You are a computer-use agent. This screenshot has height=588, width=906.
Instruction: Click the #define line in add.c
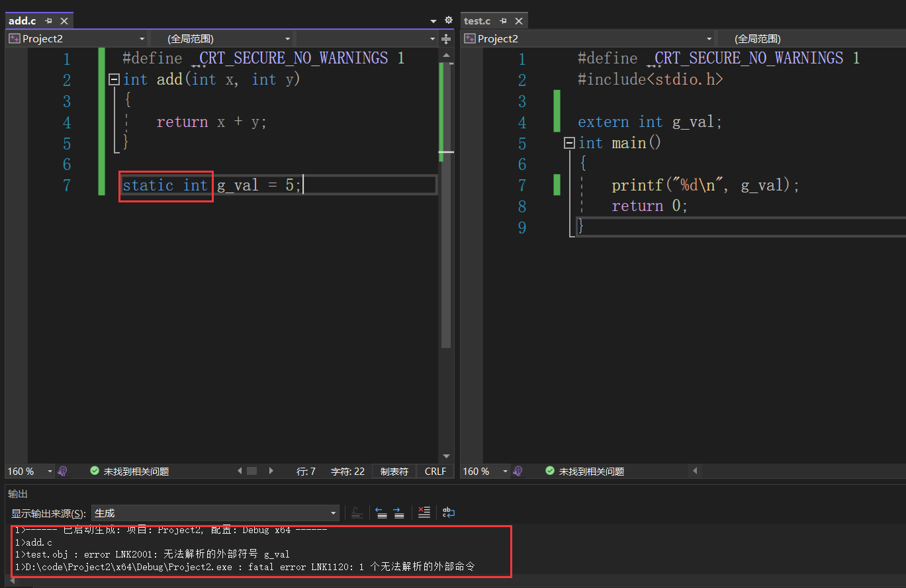tap(263, 58)
